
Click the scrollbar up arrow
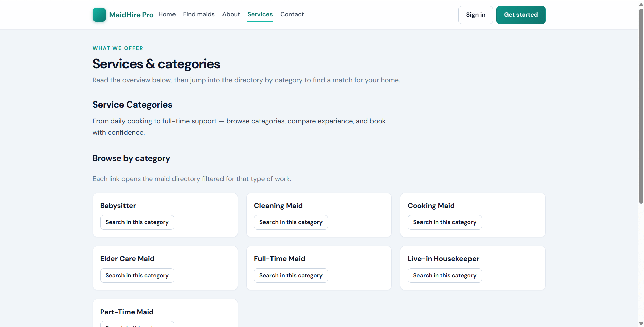tap(641, 4)
